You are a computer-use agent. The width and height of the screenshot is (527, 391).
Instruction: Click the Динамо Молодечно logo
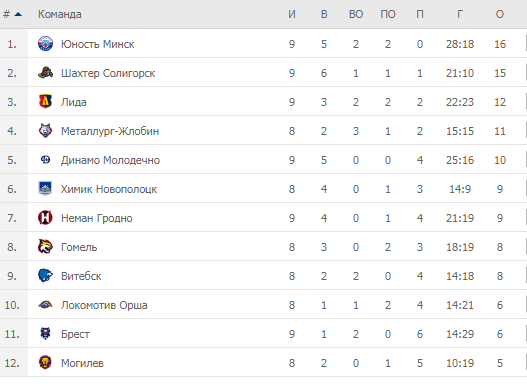45,160
